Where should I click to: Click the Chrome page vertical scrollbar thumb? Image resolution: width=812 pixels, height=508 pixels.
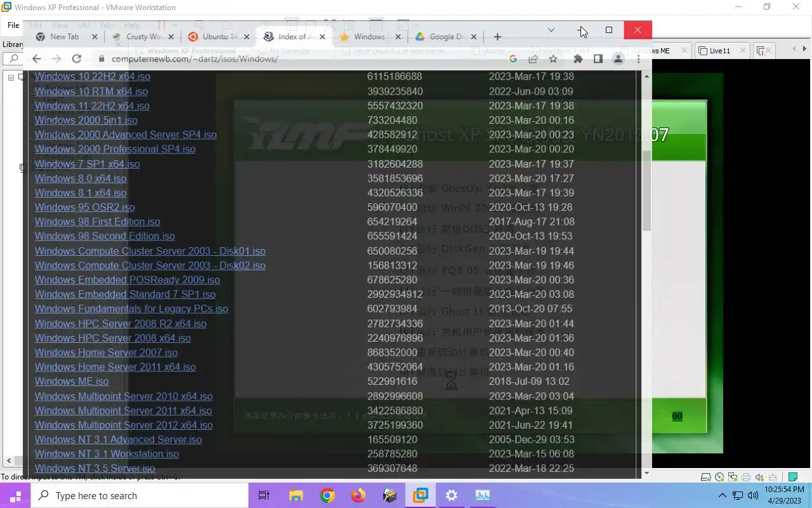[646, 190]
